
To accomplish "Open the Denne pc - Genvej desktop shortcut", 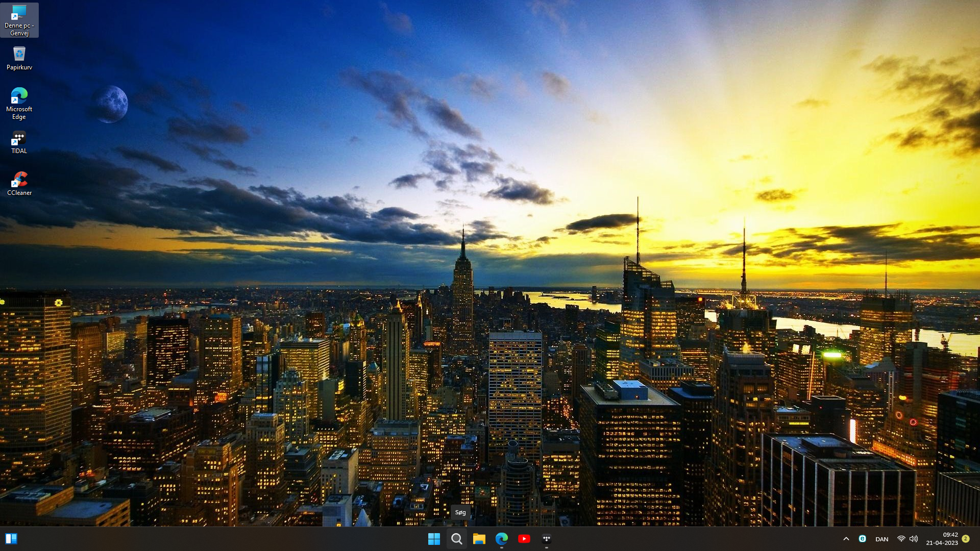I will 19,19.
